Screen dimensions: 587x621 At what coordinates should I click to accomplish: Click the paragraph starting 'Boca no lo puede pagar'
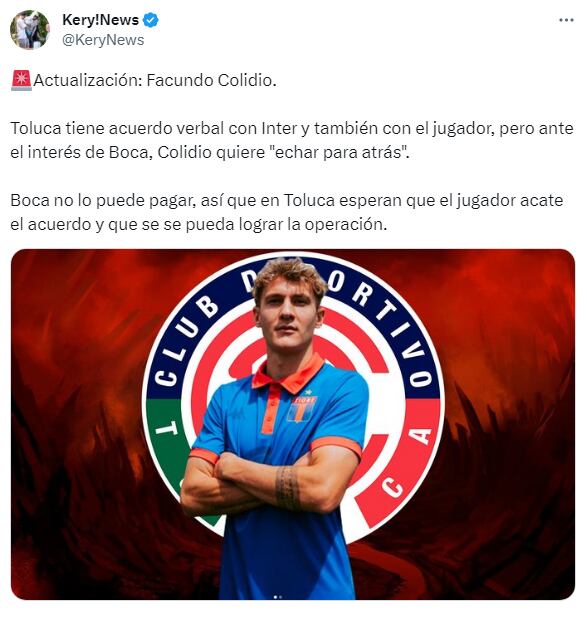(x=287, y=212)
